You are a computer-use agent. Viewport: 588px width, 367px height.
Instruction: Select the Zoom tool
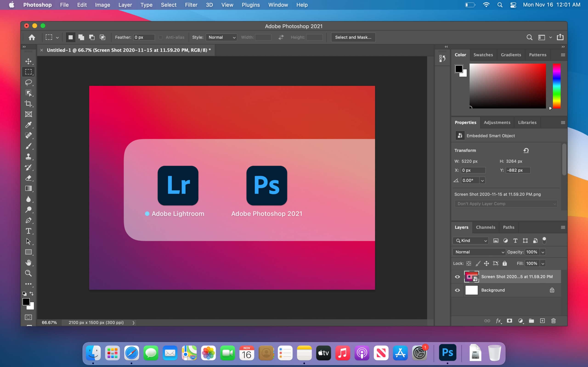click(28, 273)
